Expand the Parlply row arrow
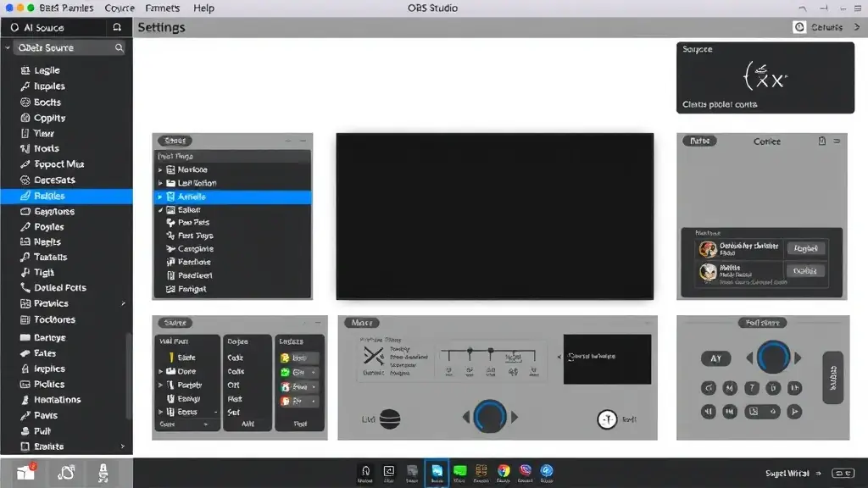Image resolution: width=868 pixels, height=488 pixels. point(161,385)
